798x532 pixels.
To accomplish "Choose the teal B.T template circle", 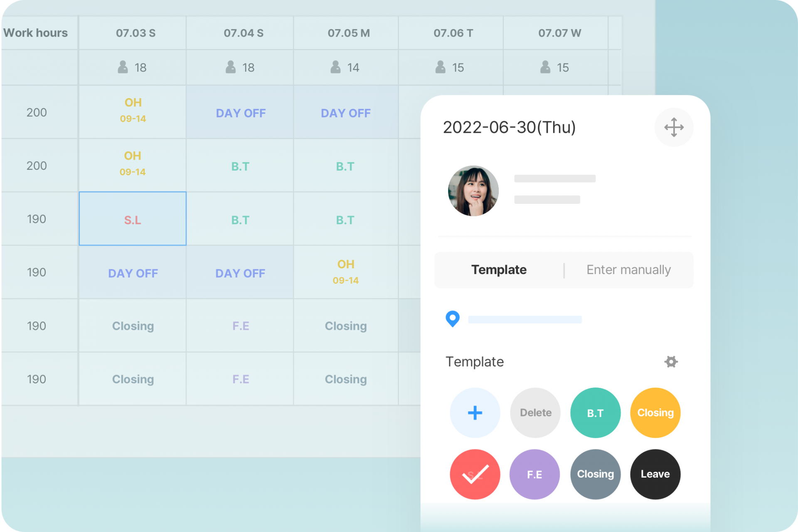I will [x=595, y=413].
